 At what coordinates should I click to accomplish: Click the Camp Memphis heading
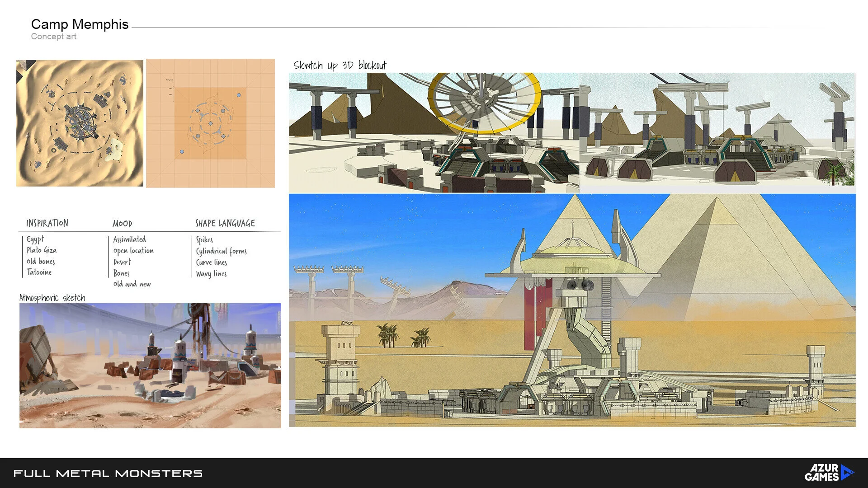pyautogui.click(x=80, y=24)
